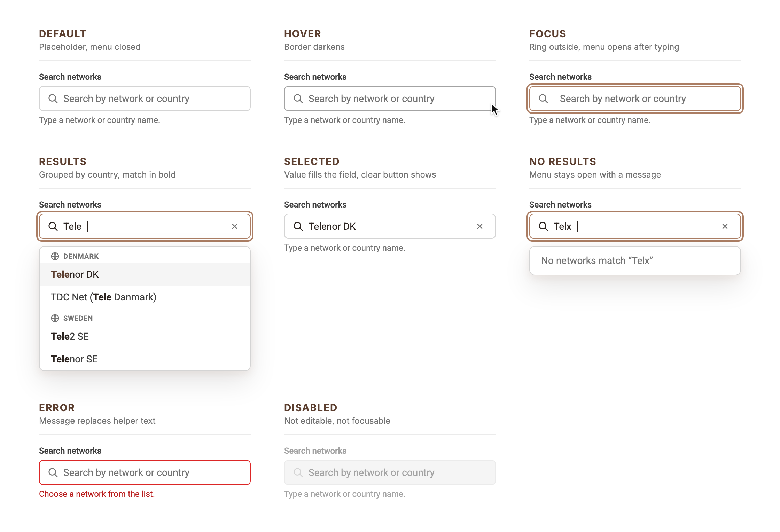The image size is (780, 532).
Task: Click 'Message replaces helper text' description
Action: [x=97, y=421]
